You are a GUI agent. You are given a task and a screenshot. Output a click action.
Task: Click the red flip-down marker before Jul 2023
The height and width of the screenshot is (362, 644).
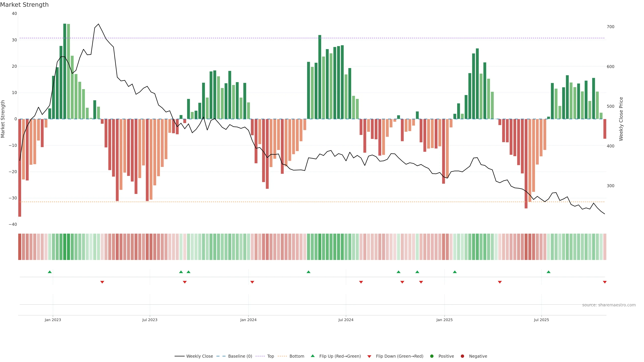coord(102,282)
